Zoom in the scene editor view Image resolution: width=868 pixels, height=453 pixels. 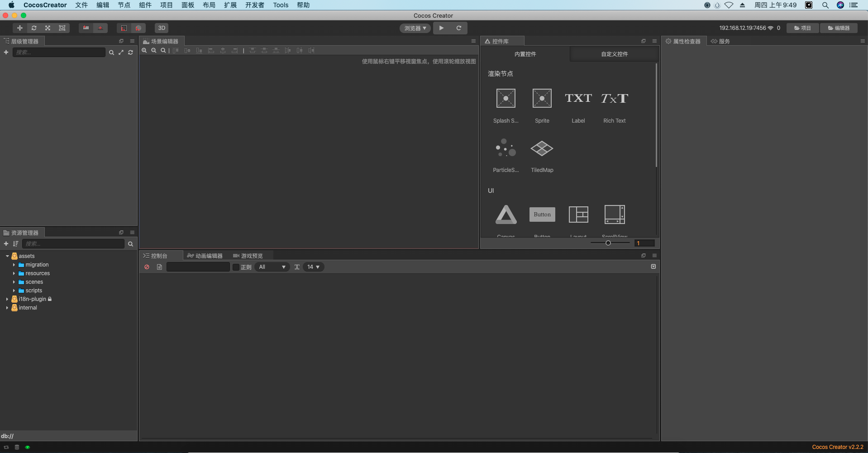[144, 50]
